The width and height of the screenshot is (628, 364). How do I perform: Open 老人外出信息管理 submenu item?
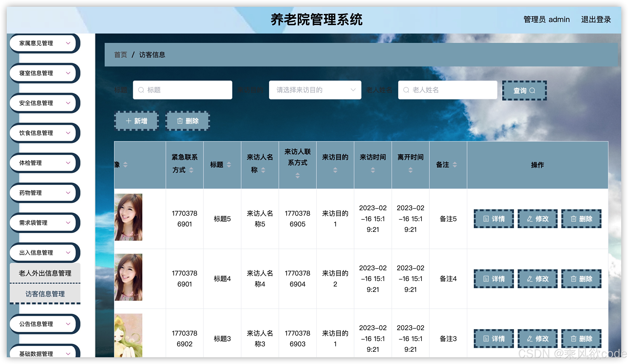click(45, 273)
